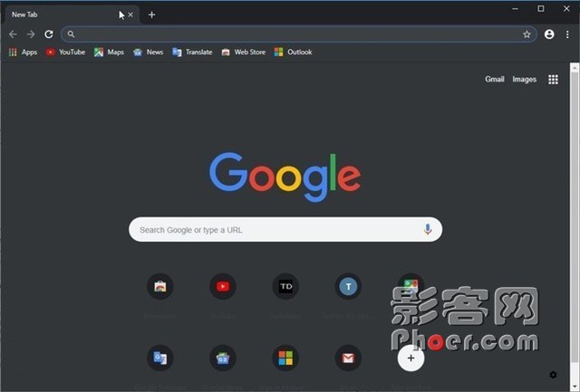The image size is (580, 392).
Task: Open a new tab with plus button
Action: pyautogui.click(x=151, y=14)
